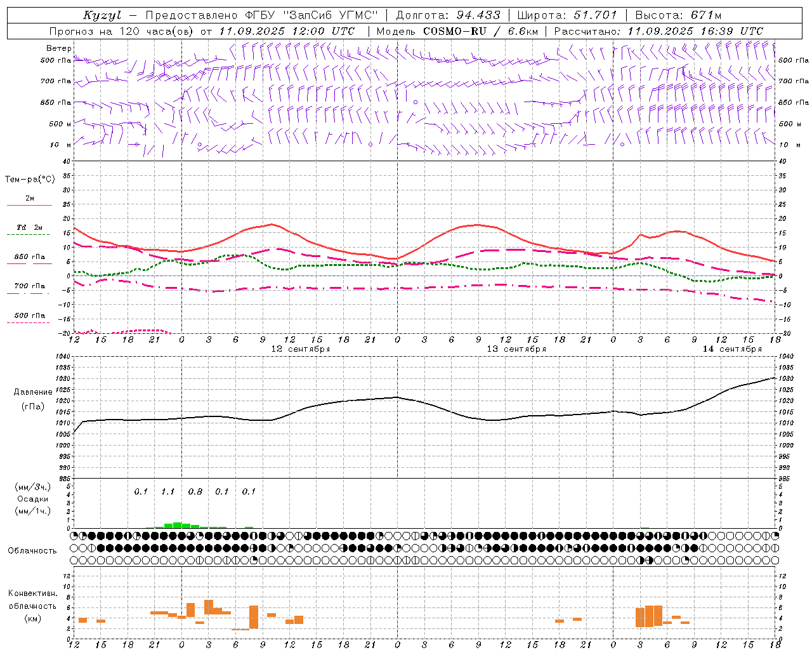Select the 'Давление' pressure panel label
Screen dimensions: 812x650
click(33, 392)
